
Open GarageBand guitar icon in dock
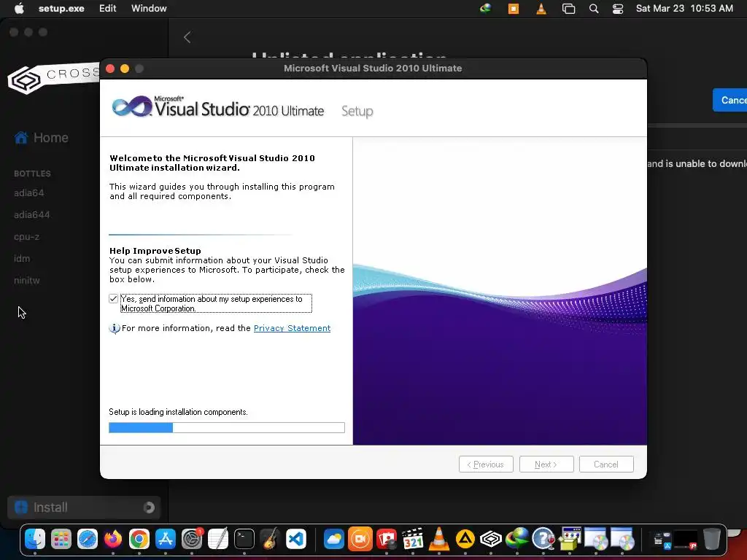pyautogui.click(x=270, y=540)
